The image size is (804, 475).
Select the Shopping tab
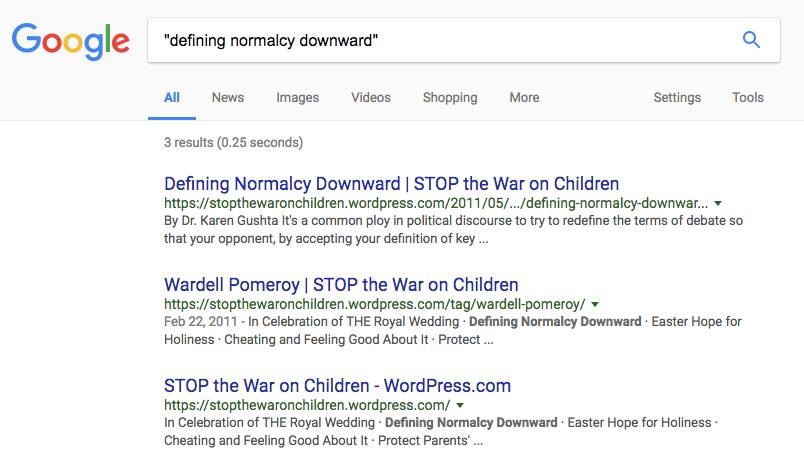[450, 97]
